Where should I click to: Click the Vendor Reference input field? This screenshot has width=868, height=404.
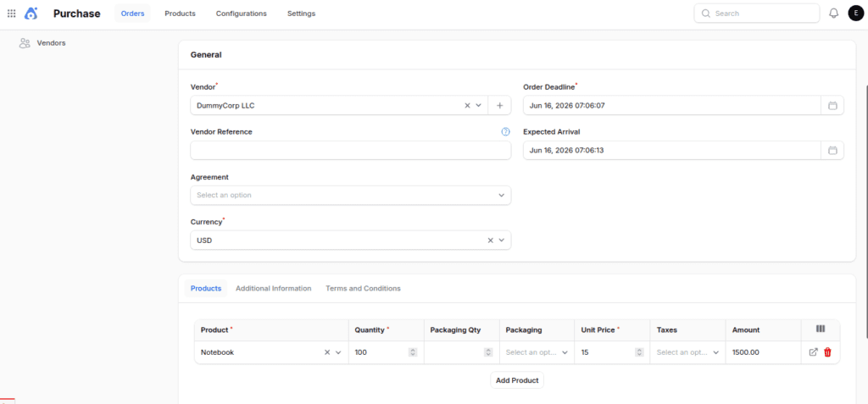click(350, 150)
